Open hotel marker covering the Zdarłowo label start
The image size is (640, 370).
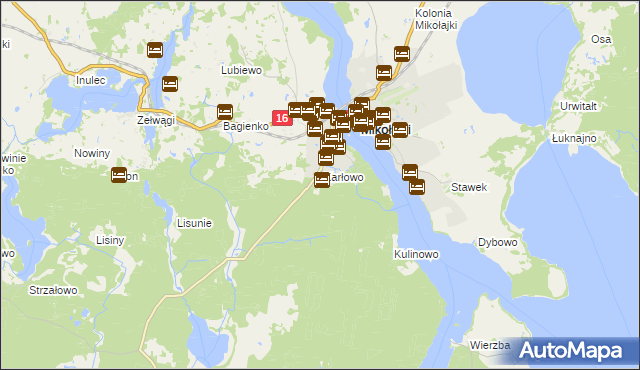(x=322, y=180)
